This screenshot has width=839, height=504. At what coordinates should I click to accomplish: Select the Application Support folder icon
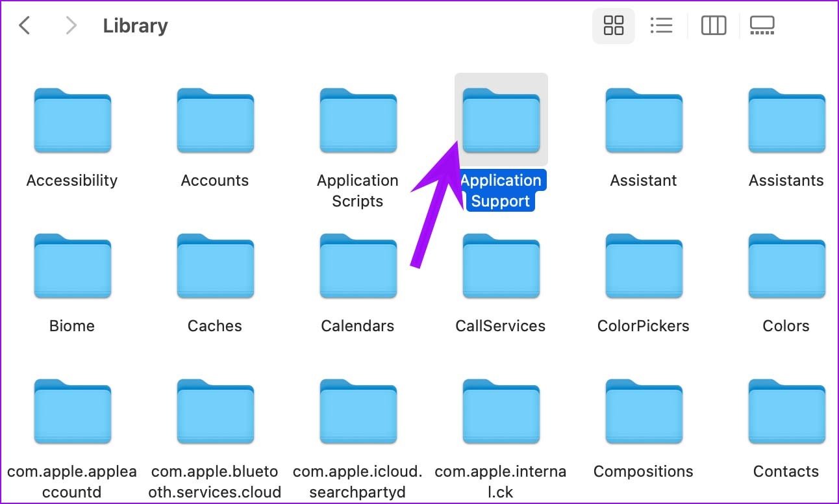tap(501, 120)
